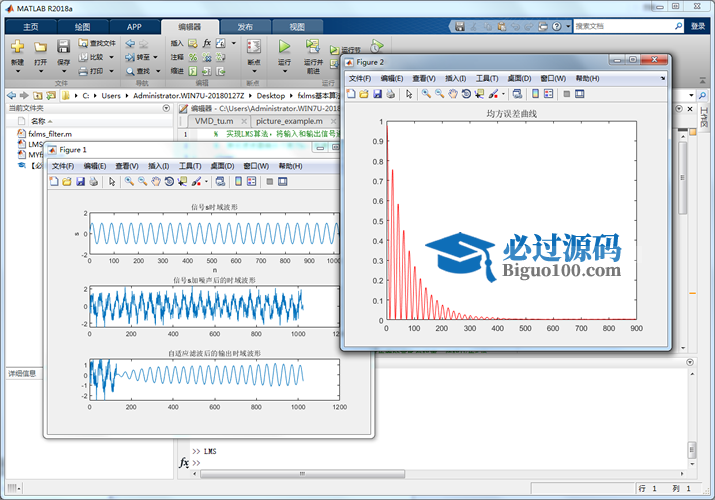The image size is (715, 500).
Task: Click the New (新建) plus icon in ribbon
Action: [x=17, y=48]
